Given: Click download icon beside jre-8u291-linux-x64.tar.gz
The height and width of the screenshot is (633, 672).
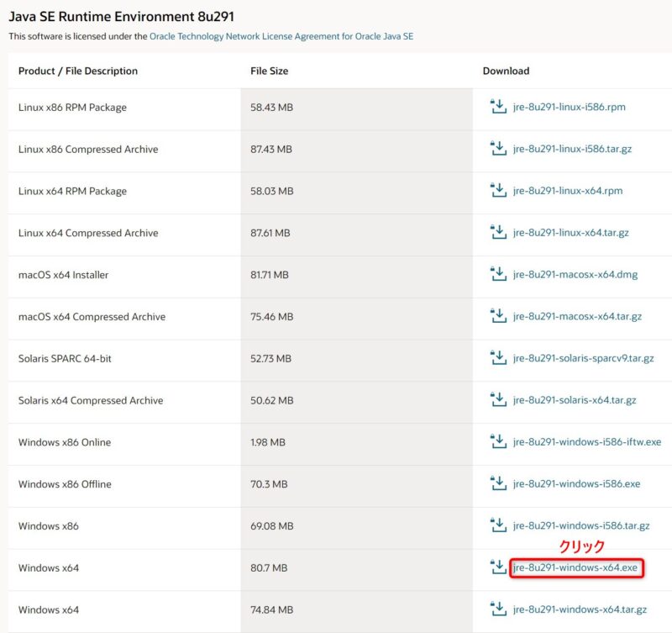Looking at the screenshot, I should click(498, 232).
